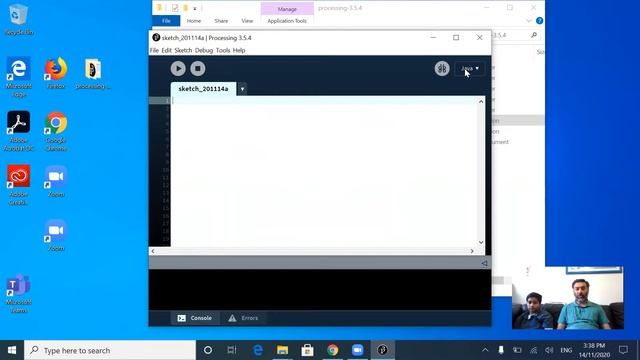Image resolution: width=640 pixels, height=360 pixels.
Task: Open the Home tab in File Explorer
Action: [x=194, y=21]
